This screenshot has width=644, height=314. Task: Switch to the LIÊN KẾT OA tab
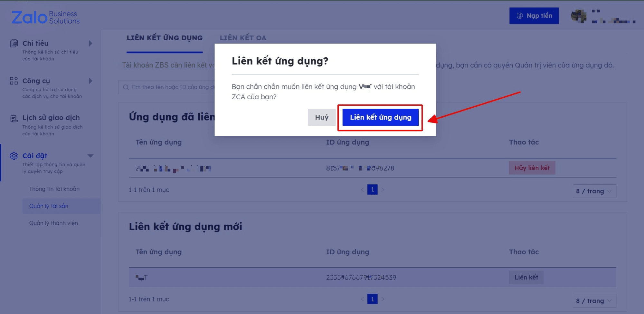pyautogui.click(x=243, y=38)
